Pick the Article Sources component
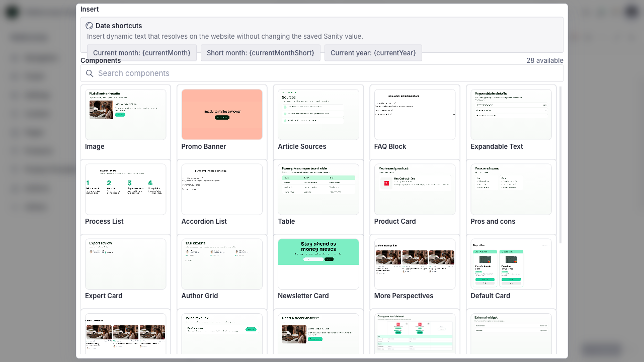 tap(318, 122)
